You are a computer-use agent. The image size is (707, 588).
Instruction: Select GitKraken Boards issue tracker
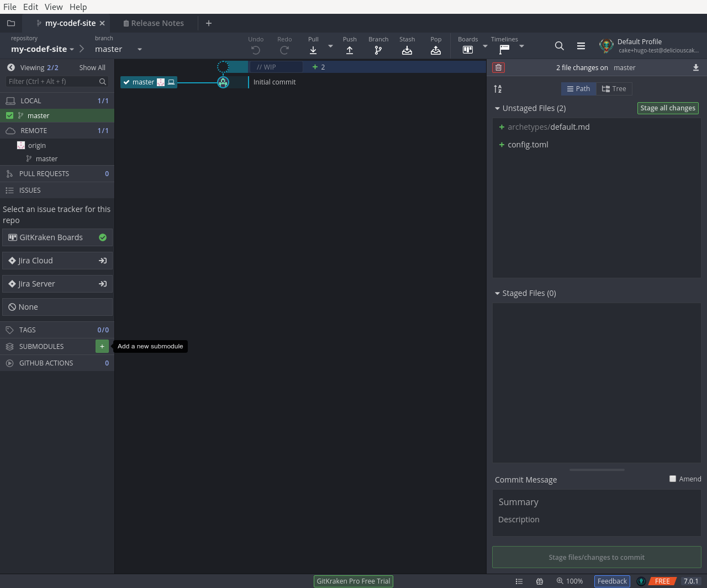click(57, 237)
